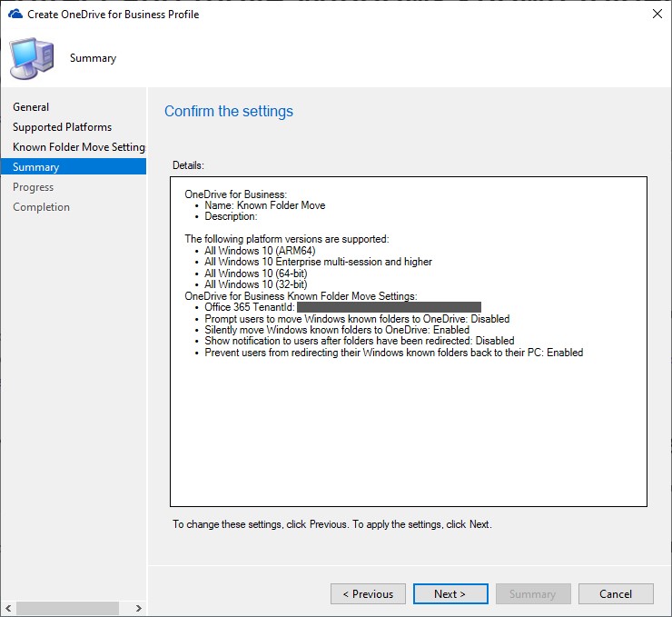Click 'Prompt users to move Windows known folders' line
The height and width of the screenshot is (617, 672).
(x=357, y=319)
